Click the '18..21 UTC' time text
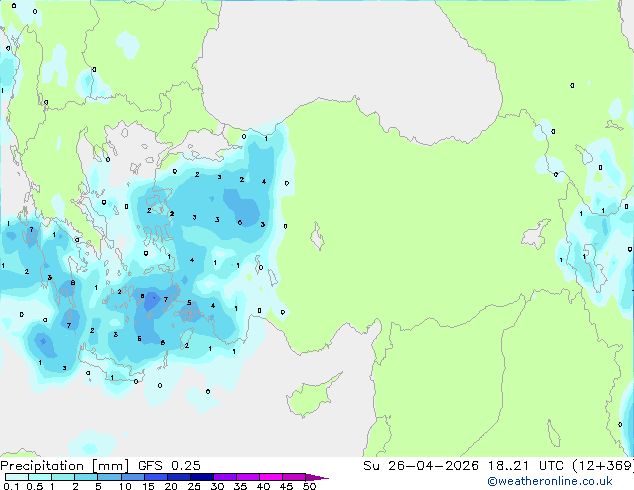This screenshot has height=490, width=634. (525, 466)
